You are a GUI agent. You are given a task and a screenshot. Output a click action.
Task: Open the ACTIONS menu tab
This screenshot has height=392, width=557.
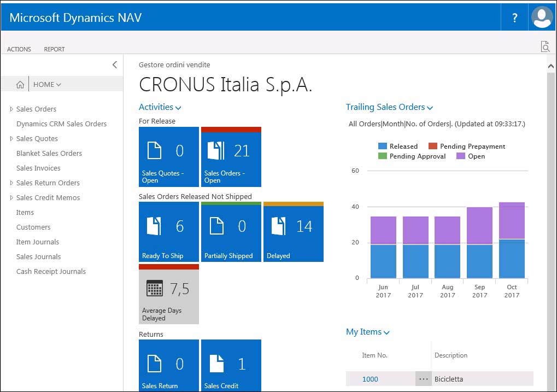pyautogui.click(x=19, y=49)
